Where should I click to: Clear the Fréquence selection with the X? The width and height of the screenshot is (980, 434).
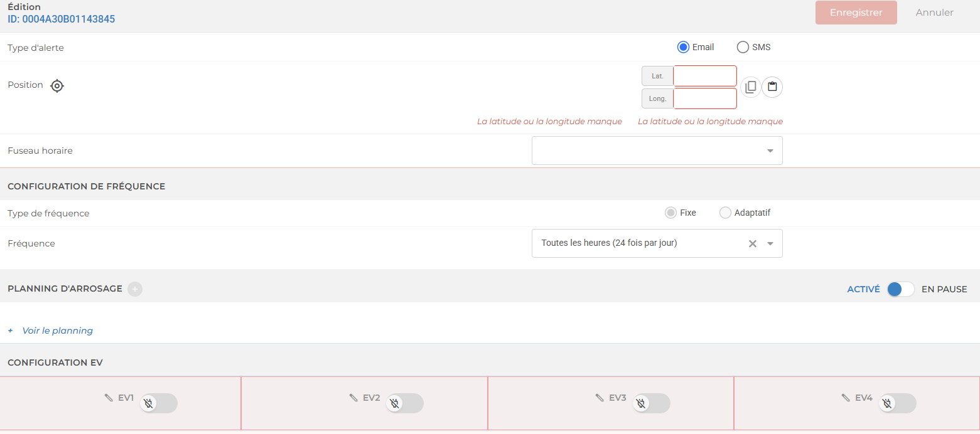752,243
